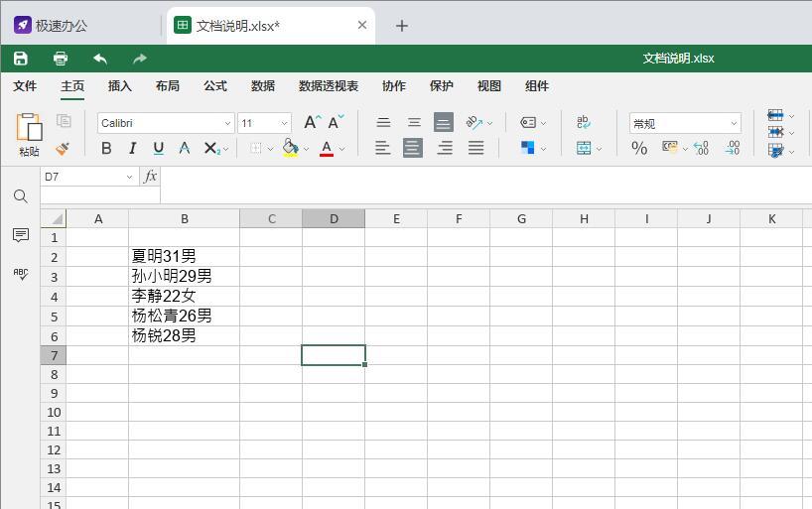Toggle middle vertical alignment

(414, 122)
